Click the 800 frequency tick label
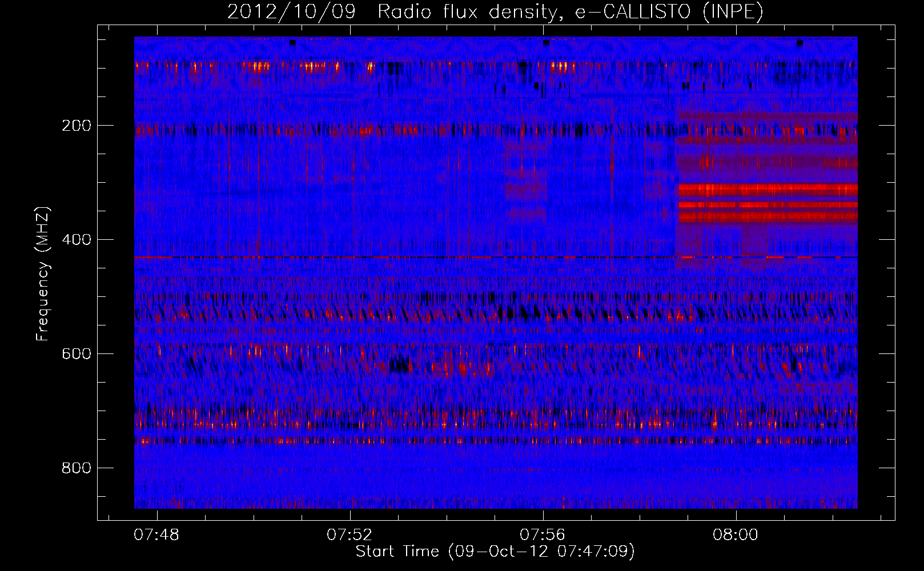 coord(76,468)
